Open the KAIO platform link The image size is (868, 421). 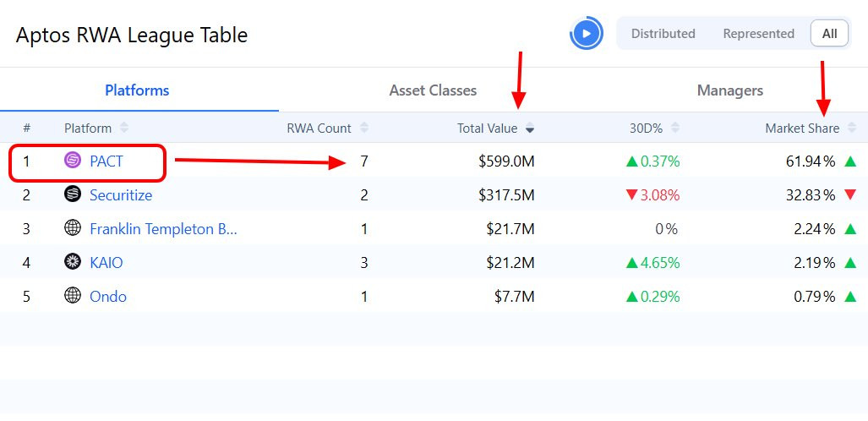click(x=106, y=263)
